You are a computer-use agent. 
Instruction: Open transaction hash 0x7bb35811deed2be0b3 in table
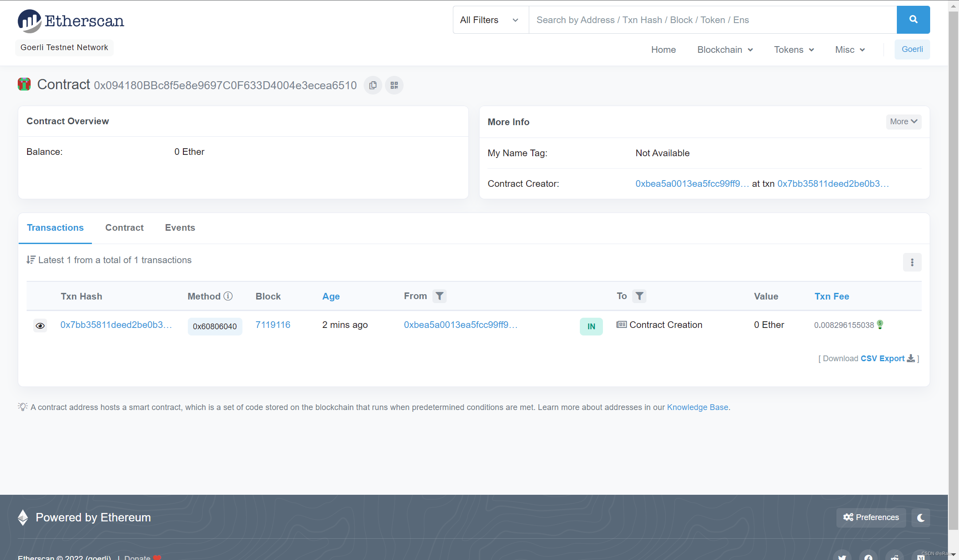tap(116, 325)
